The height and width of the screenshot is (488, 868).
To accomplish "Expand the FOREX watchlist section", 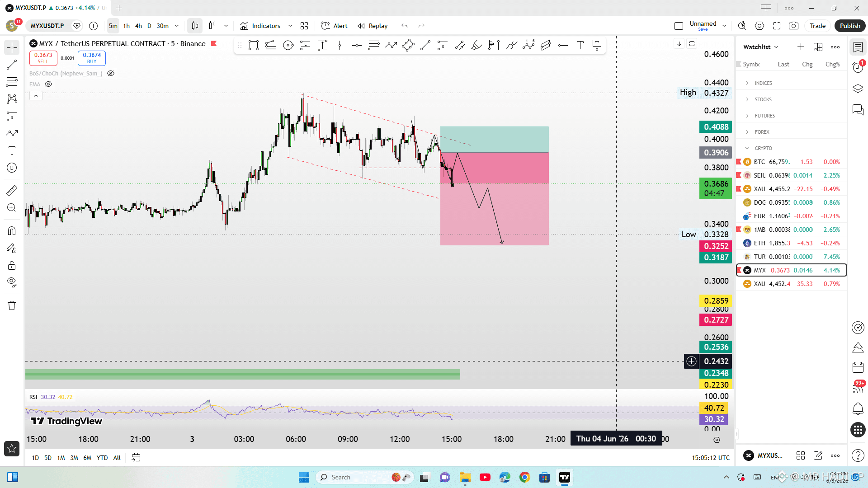I will (791, 132).
